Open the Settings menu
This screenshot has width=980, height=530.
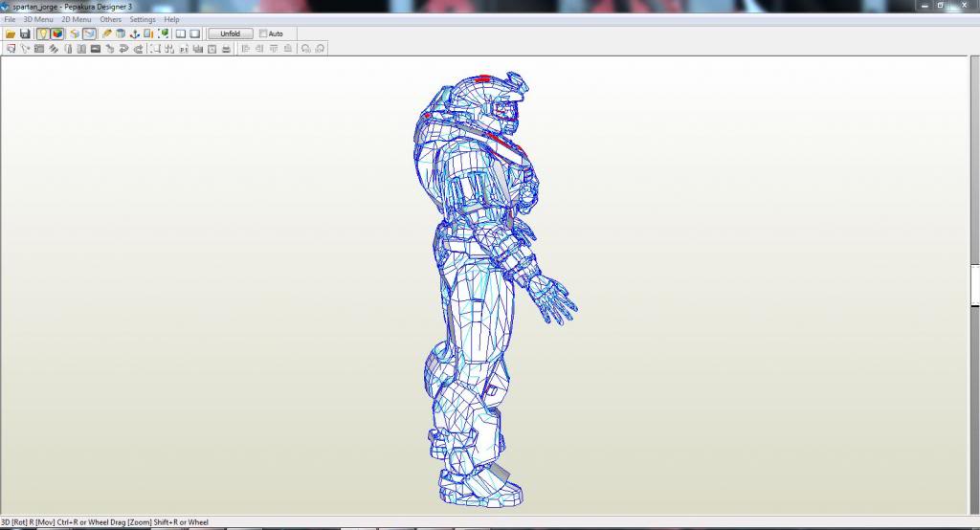click(x=143, y=19)
